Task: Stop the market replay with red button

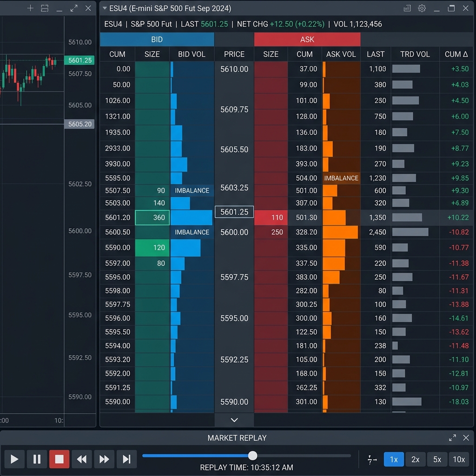Action: click(59, 459)
